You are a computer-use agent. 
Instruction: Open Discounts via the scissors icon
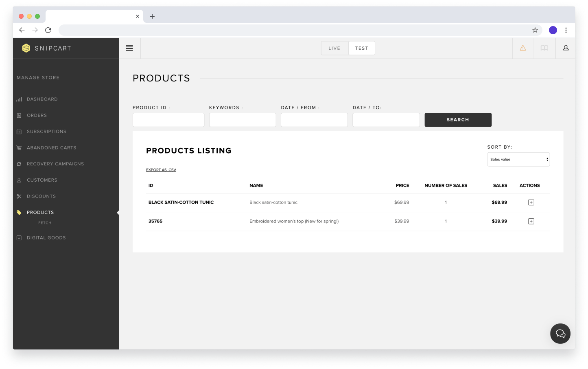[x=19, y=196]
